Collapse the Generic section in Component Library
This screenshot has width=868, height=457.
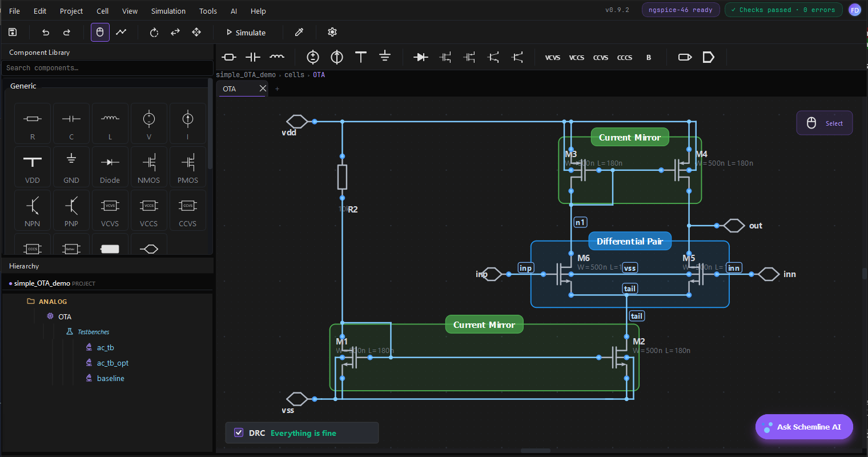(23, 86)
